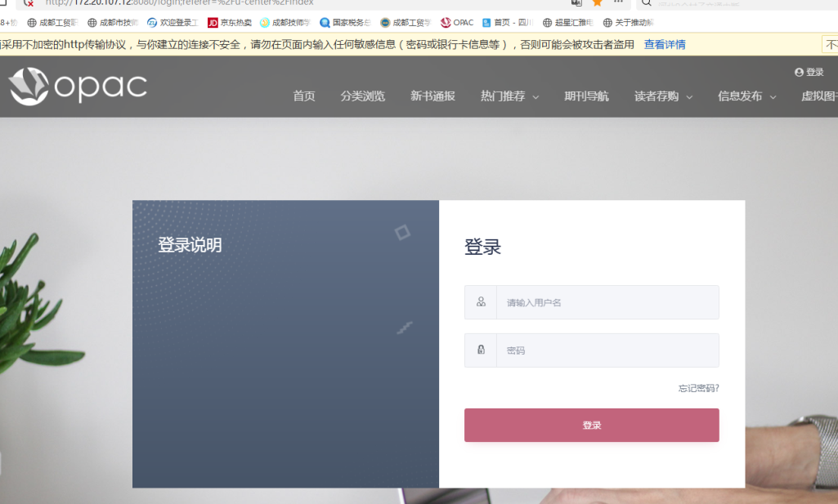
Task: Click the red 登录 submit button
Action: (x=592, y=425)
